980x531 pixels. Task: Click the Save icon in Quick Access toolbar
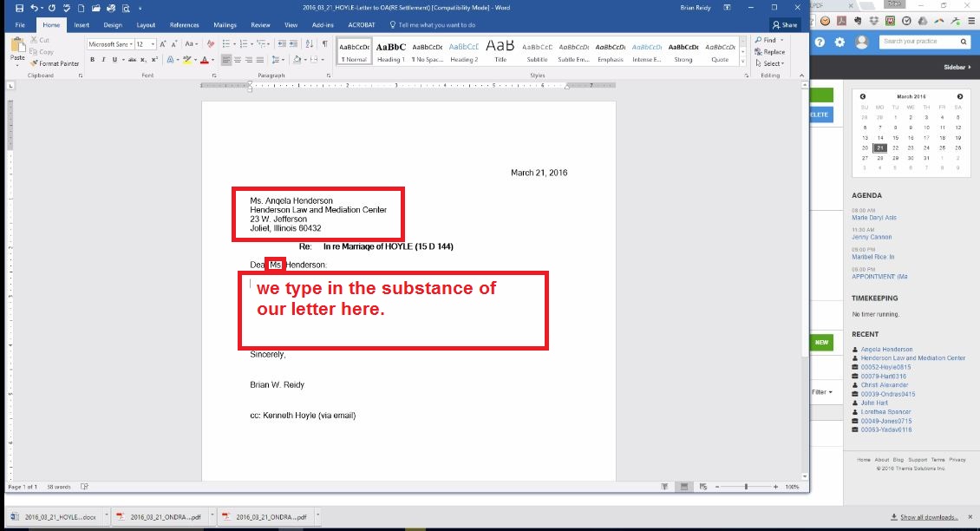pos(18,7)
